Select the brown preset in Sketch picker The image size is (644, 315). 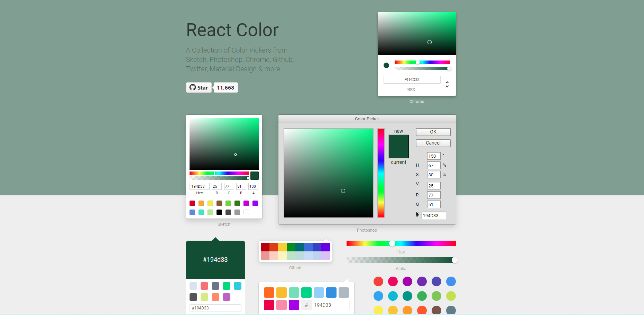[x=219, y=203]
